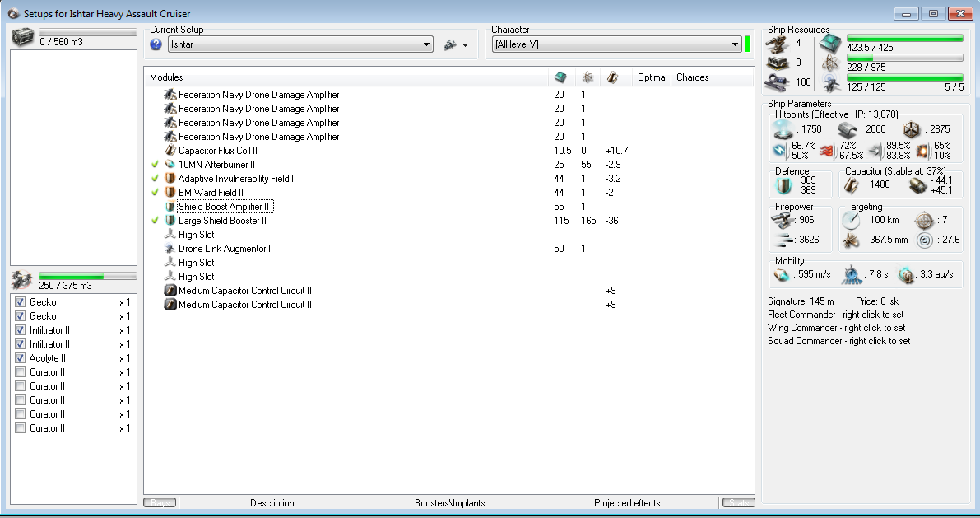Select the Shield Boost Amplifier II row
This screenshot has height=518, width=980.
[x=224, y=207]
